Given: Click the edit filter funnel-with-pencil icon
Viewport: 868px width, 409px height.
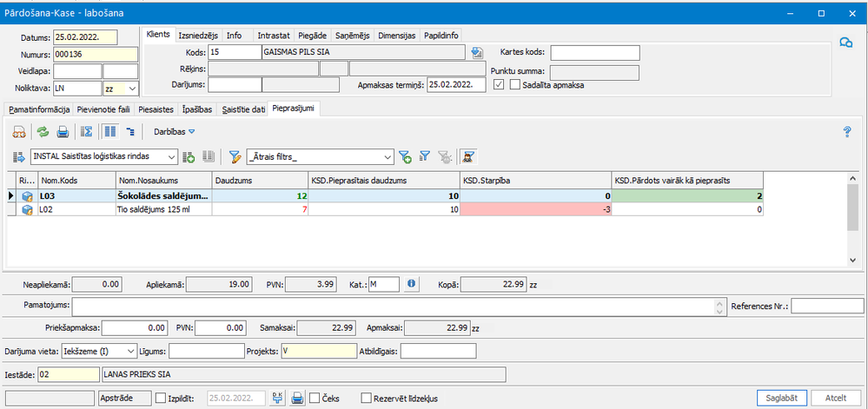Looking at the screenshot, I should tap(235, 156).
